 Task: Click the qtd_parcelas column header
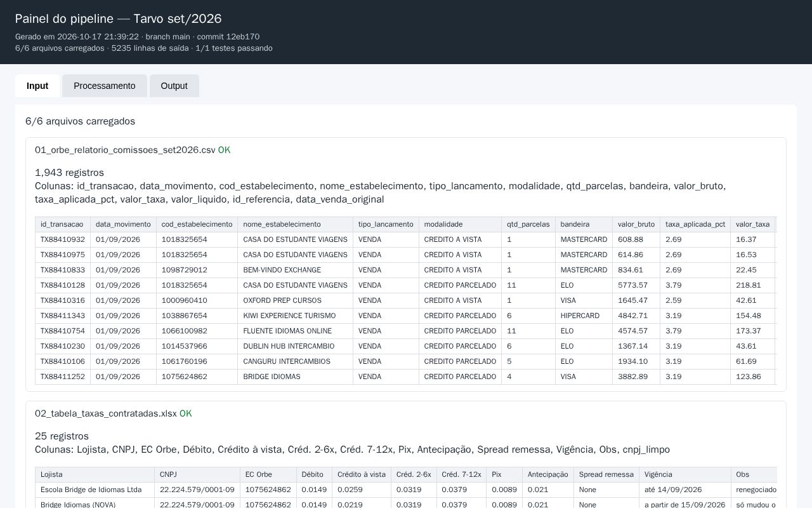pyautogui.click(x=528, y=224)
